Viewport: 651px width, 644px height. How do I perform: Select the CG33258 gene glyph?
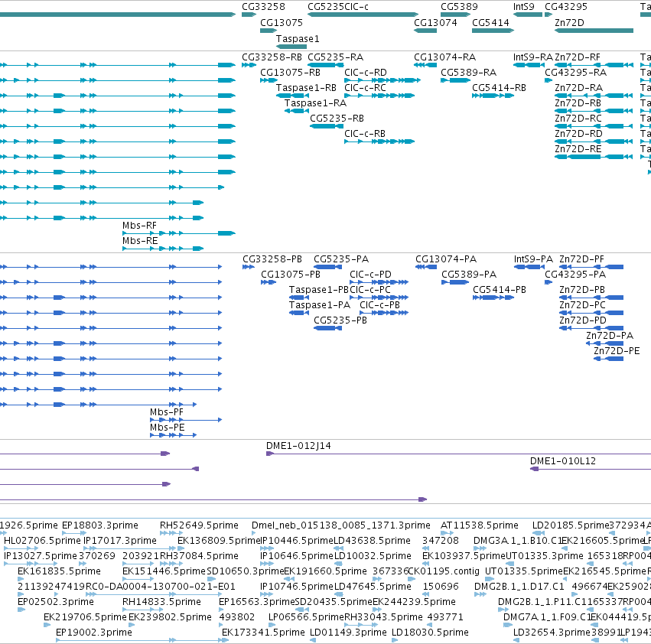tap(249, 15)
